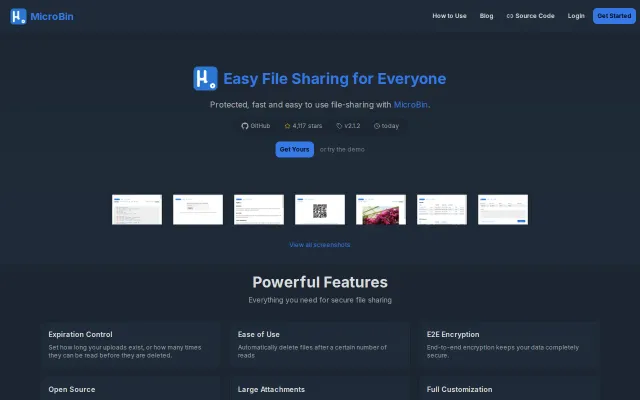
Task: Click the tag icon beside v2.1.2
Action: [x=339, y=126]
